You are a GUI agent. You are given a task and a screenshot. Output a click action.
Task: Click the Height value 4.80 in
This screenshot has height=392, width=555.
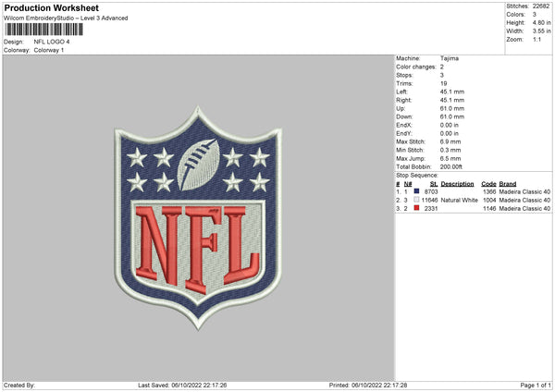(x=541, y=22)
